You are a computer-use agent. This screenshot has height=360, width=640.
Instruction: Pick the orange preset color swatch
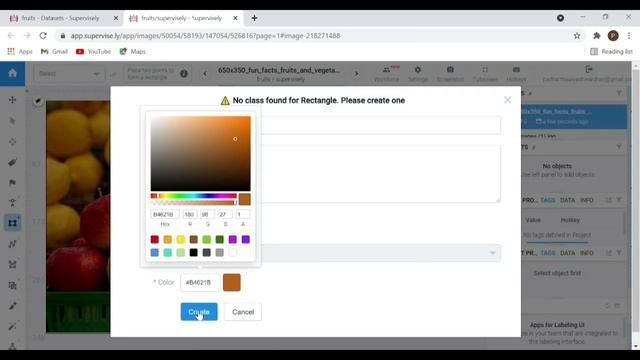(x=168, y=240)
